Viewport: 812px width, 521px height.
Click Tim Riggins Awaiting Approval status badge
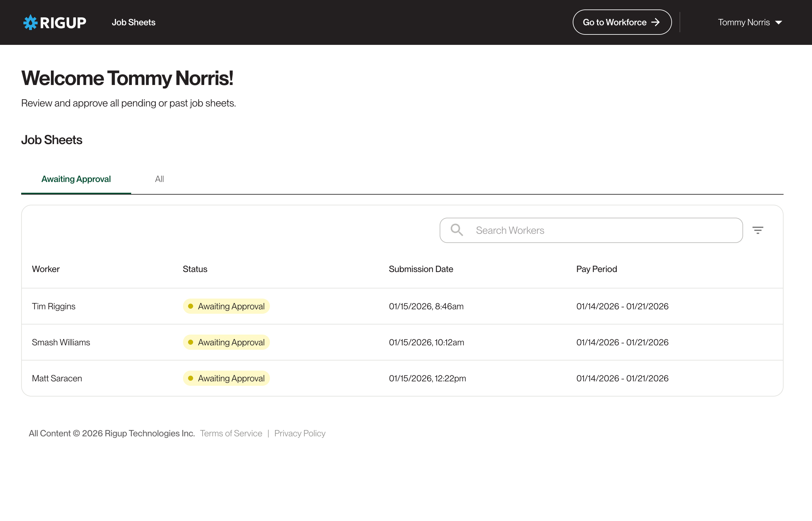click(226, 306)
